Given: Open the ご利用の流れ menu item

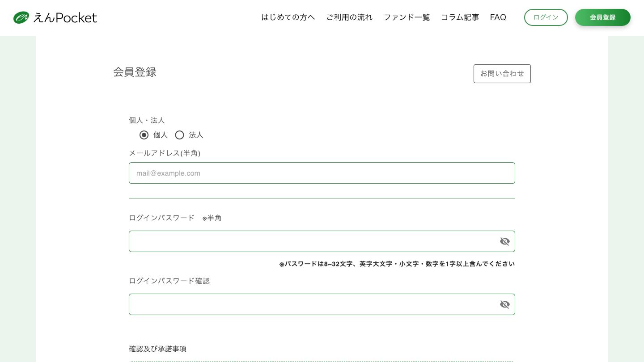Looking at the screenshot, I should pyautogui.click(x=349, y=17).
